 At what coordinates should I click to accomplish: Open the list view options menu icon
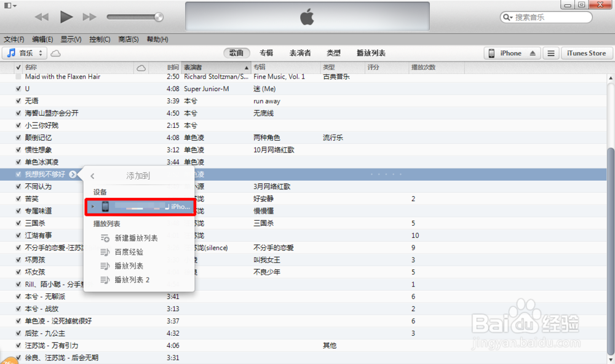coord(551,53)
